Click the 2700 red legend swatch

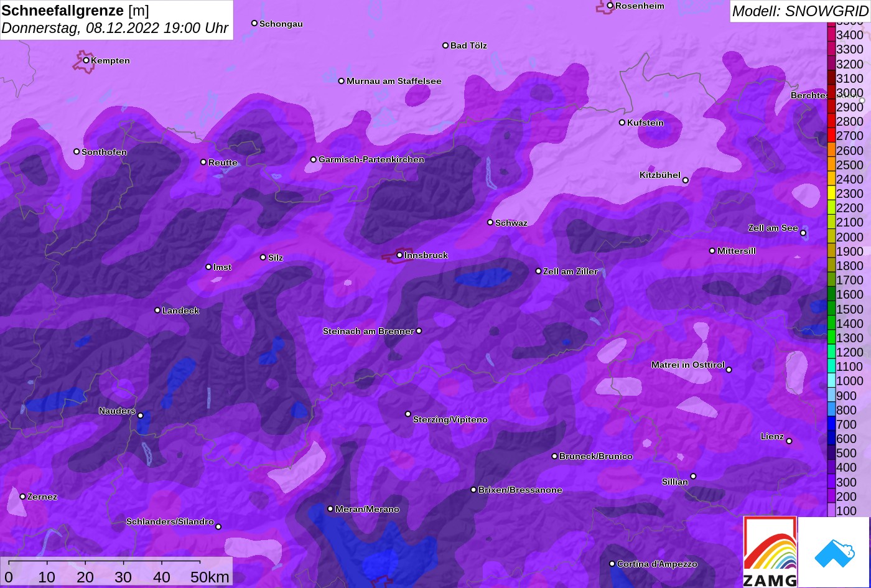[831, 136]
